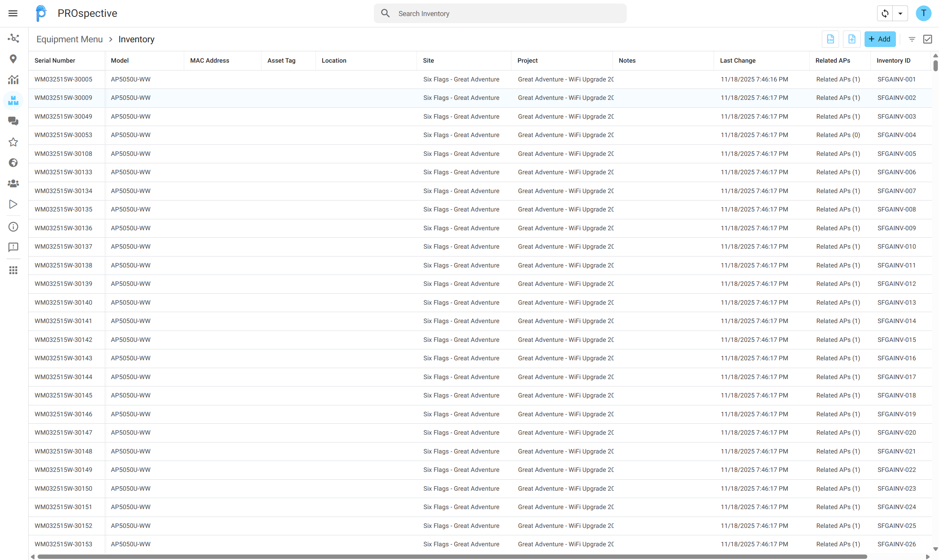Open the favorites star sidebar icon
The height and width of the screenshot is (560, 939).
coord(13,142)
